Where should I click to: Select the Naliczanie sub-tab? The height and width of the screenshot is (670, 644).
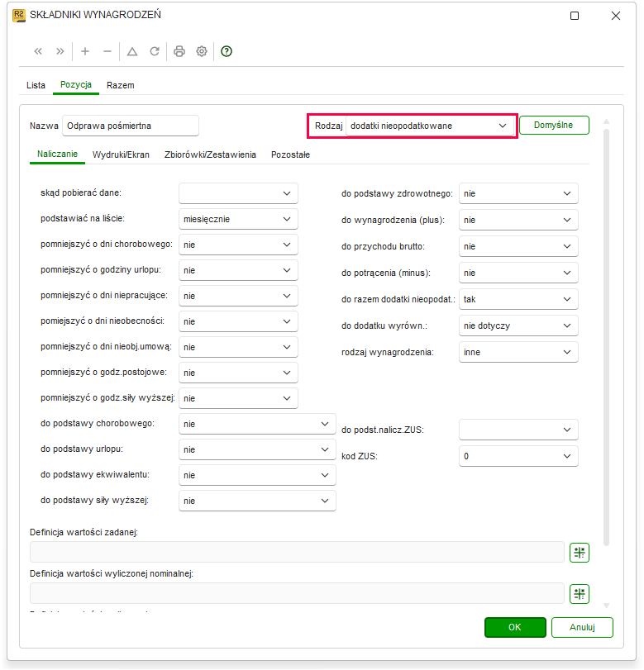pos(57,154)
